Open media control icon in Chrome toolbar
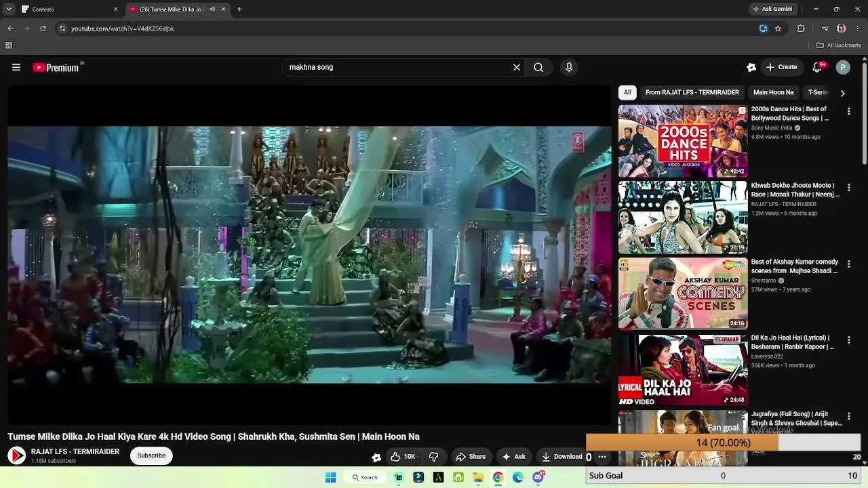 tap(825, 28)
